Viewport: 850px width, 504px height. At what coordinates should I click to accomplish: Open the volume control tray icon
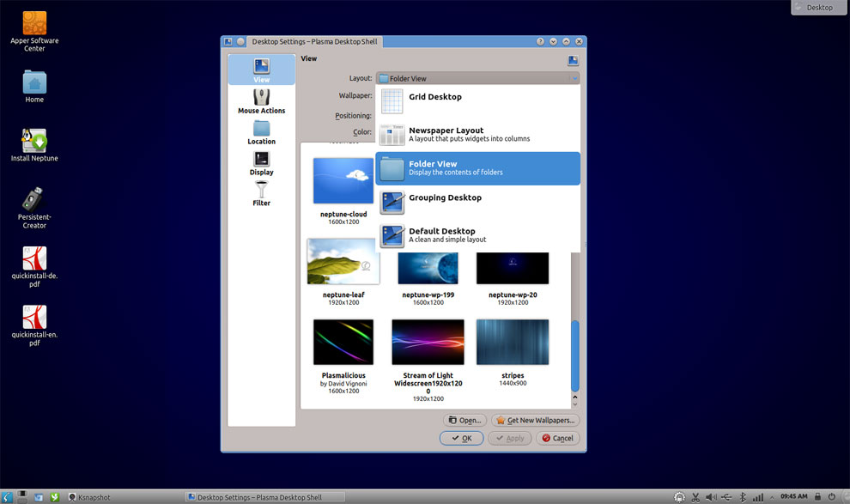711,497
